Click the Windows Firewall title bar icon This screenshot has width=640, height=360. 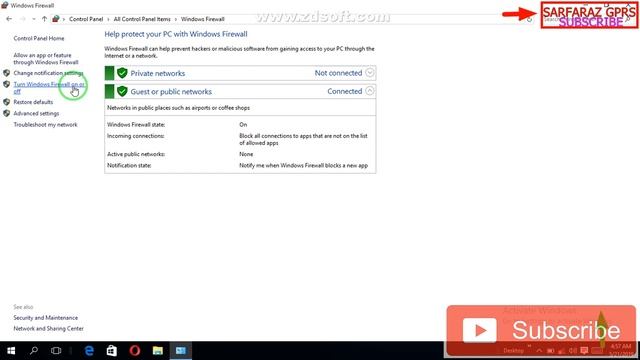[x=4, y=5]
